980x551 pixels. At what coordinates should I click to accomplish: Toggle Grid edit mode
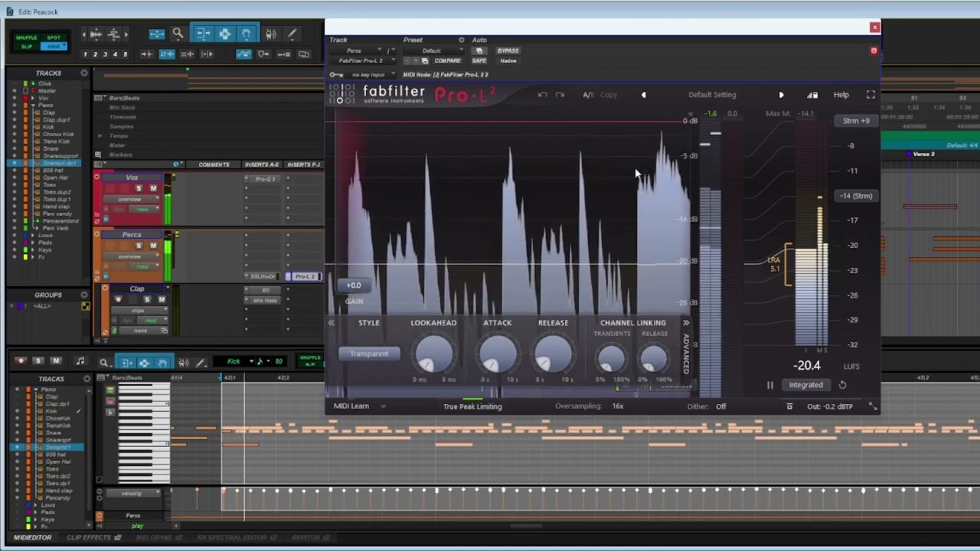click(53, 46)
